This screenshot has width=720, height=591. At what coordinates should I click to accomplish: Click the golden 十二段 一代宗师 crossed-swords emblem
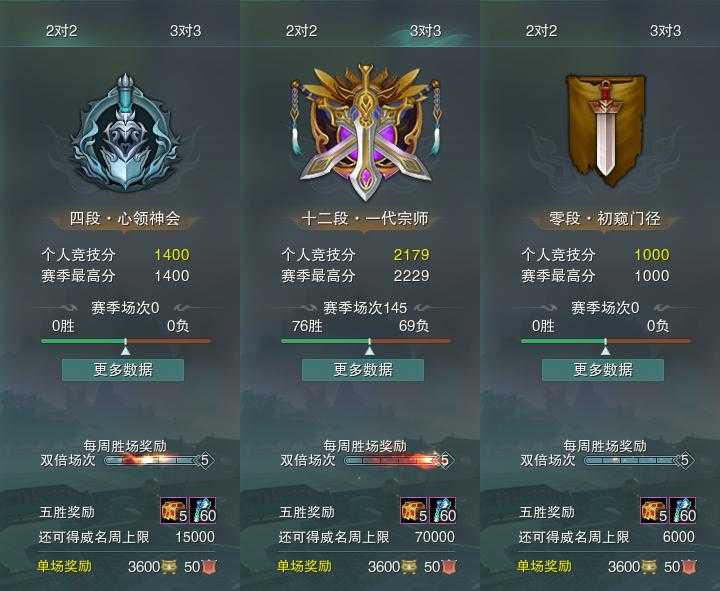coord(365,132)
